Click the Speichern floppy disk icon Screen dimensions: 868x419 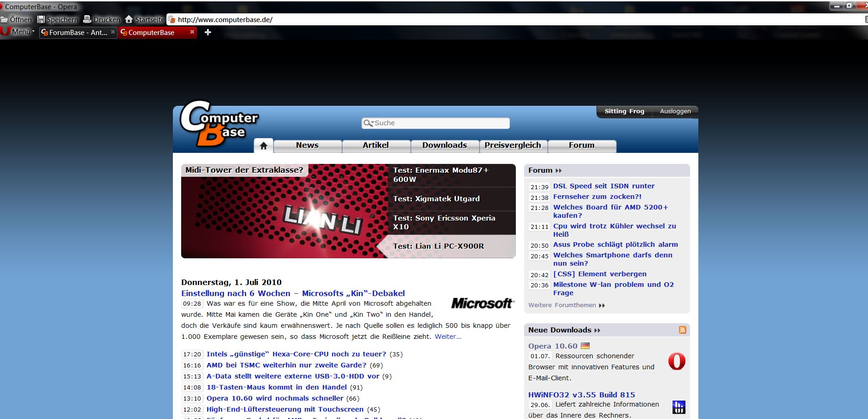(x=41, y=19)
